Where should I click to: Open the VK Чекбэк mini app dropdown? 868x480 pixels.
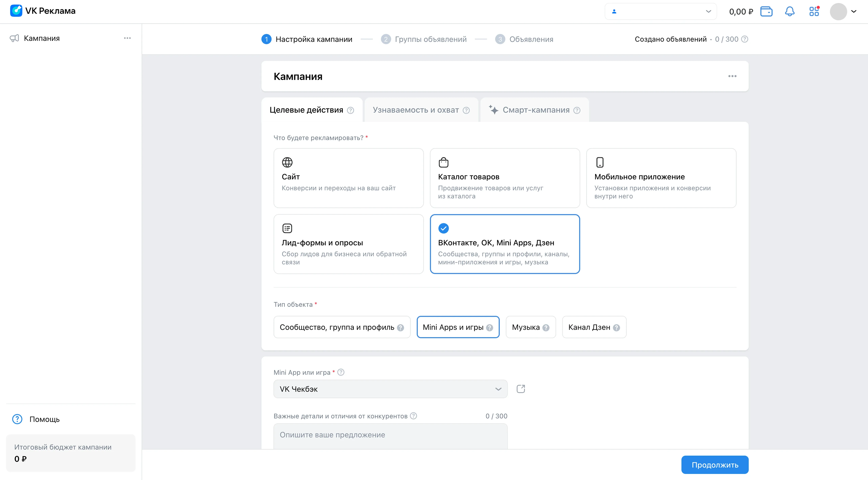pos(391,389)
